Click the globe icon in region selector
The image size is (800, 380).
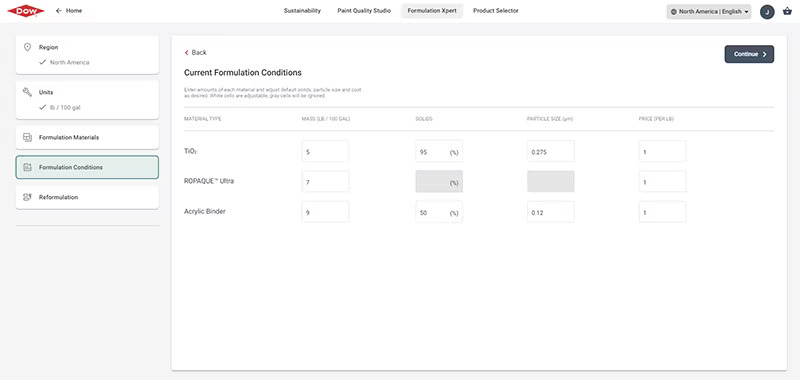tap(674, 12)
